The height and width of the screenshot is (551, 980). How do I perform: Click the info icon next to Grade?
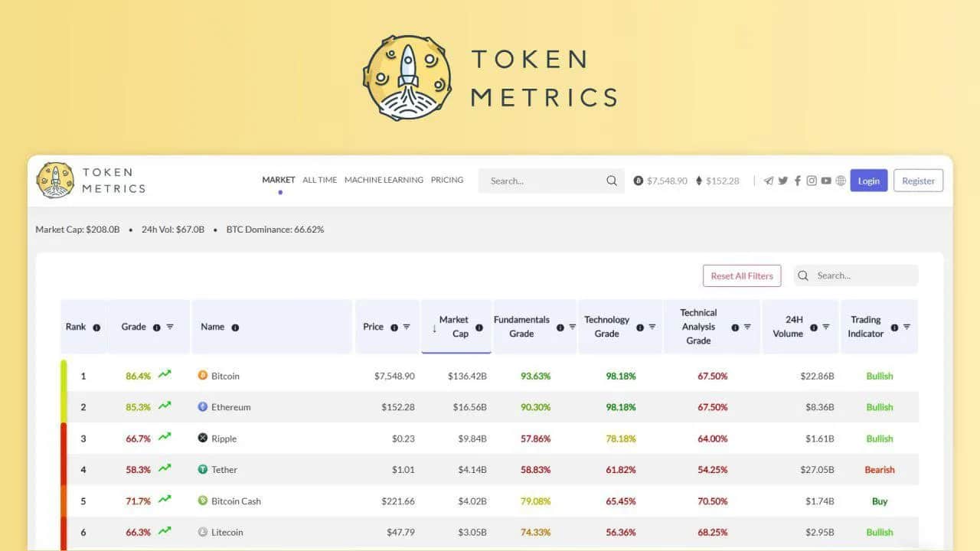coord(156,328)
